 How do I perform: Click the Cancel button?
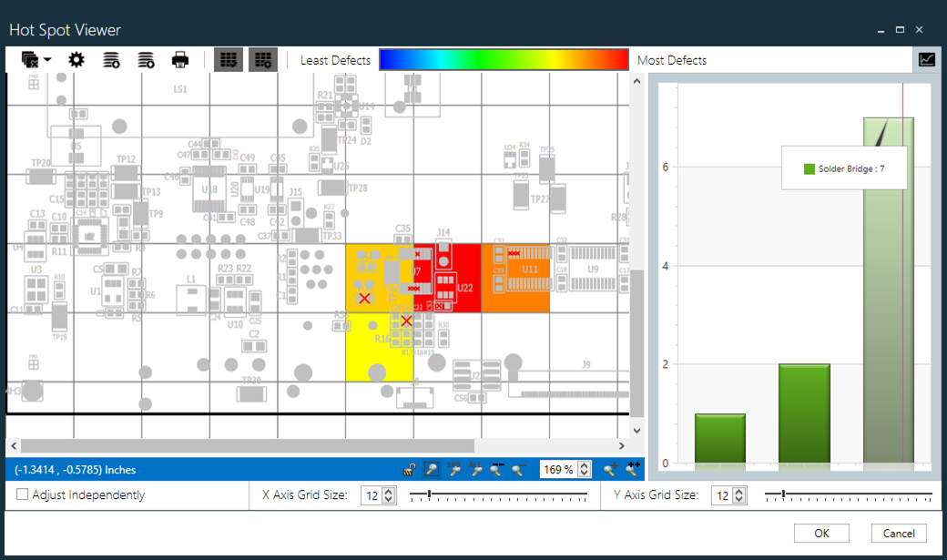[898, 533]
